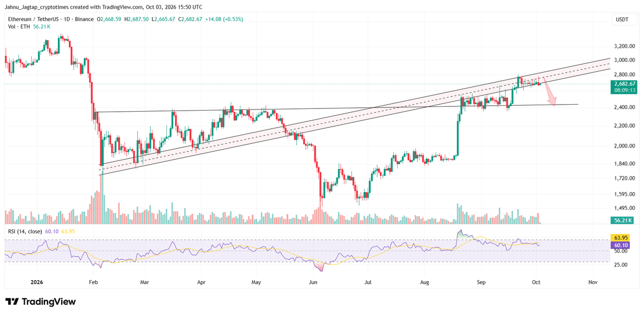644x315 pixels.
Task: Click the 1,840.00 price axis label
Action: pos(625,164)
